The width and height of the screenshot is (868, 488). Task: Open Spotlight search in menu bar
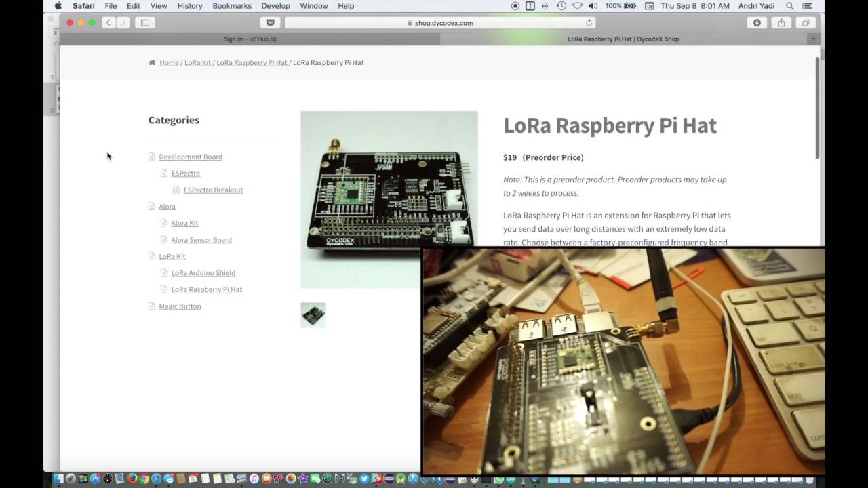pyautogui.click(x=789, y=6)
